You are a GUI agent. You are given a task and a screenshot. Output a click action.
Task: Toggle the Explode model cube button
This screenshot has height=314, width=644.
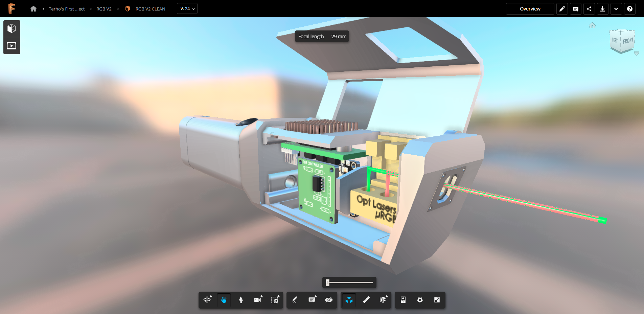(349, 300)
